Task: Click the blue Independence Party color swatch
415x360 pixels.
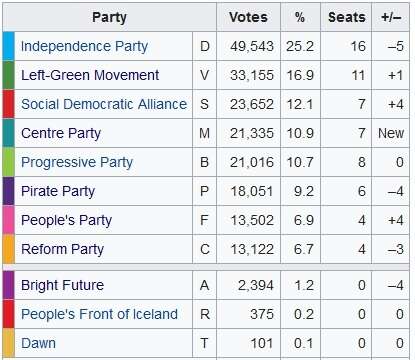Action: pyautogui.click(x=9, y=46)
